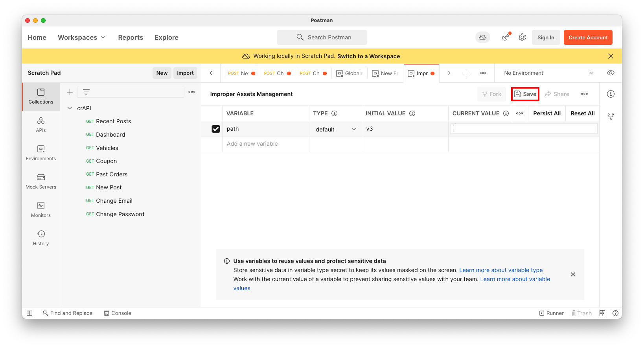
Task: Open the Mock Servers sidebar panel
Action: pyautogui.click(x=41, y=181)
